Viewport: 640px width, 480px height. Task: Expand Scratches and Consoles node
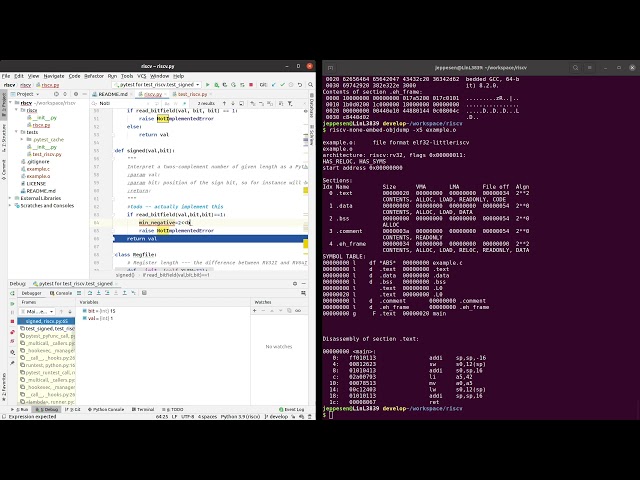[11, 206]
